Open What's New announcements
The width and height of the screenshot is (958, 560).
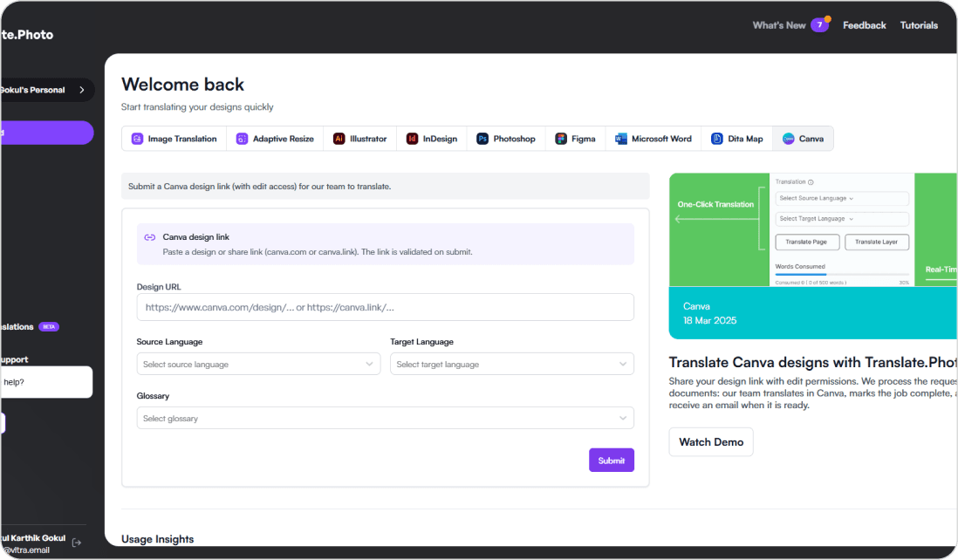(779, 25)
